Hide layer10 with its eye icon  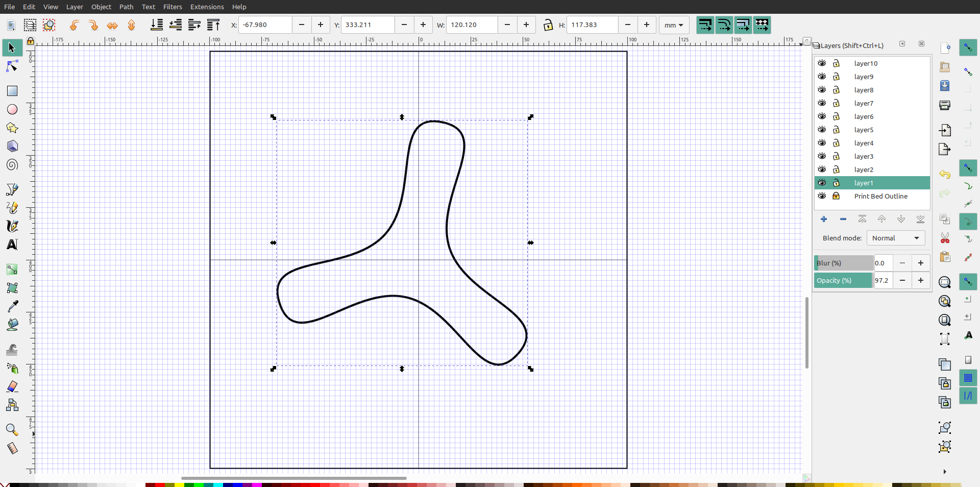pos(822,63)
